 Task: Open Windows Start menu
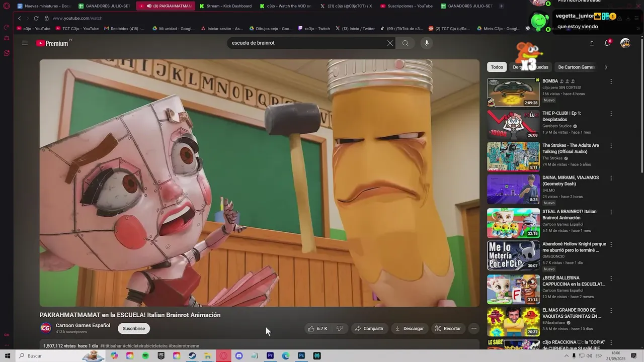tap(8, 356)
